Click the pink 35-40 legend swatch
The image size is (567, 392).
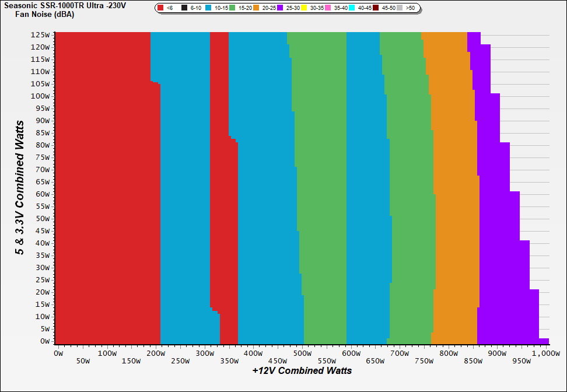[x=328, y=8]
